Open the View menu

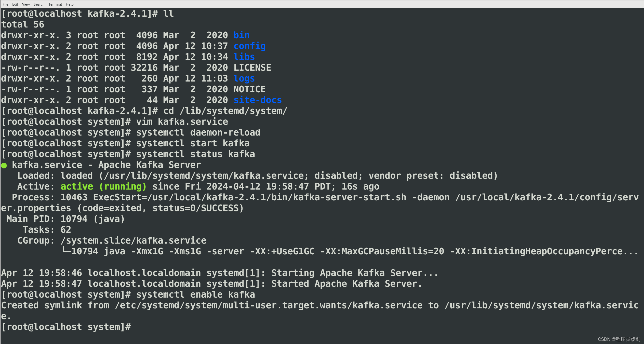coord(26,4)
